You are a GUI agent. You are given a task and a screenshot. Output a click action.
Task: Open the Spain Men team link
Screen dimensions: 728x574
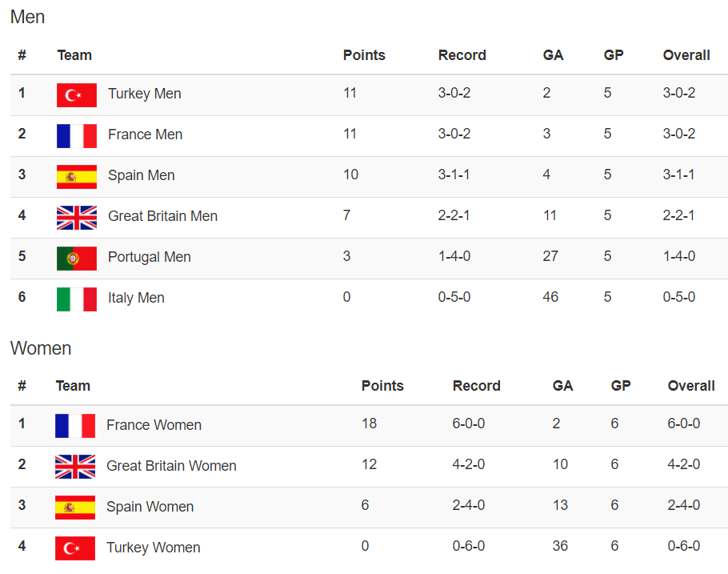coord(141,175)
